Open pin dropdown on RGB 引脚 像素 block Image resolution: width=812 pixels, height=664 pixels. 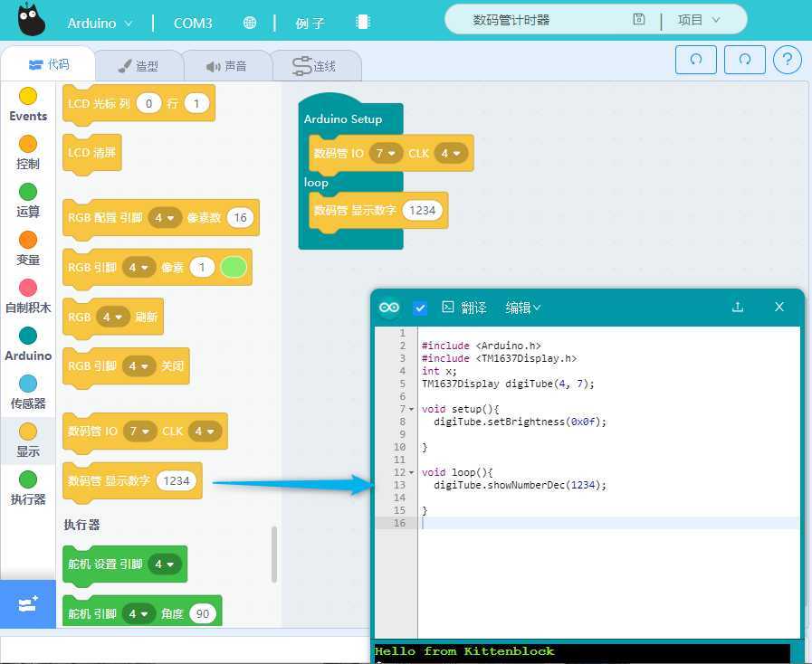139,268
